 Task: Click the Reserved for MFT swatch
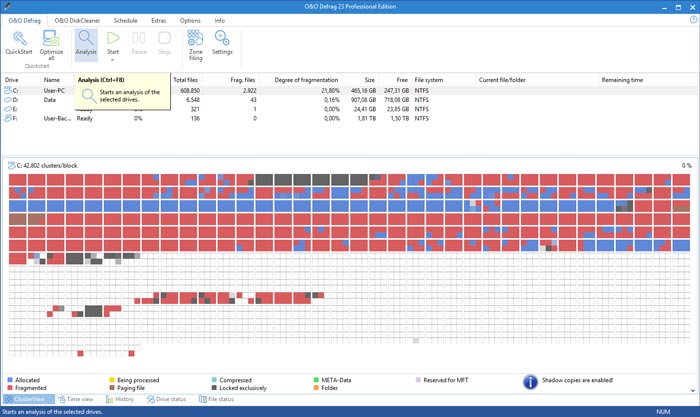tap(418, 380)
